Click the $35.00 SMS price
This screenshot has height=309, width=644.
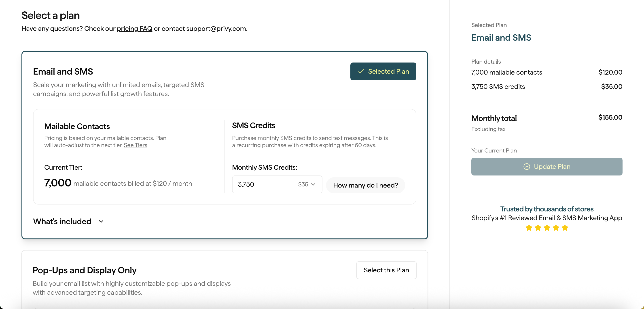click(x=612, y=87)
